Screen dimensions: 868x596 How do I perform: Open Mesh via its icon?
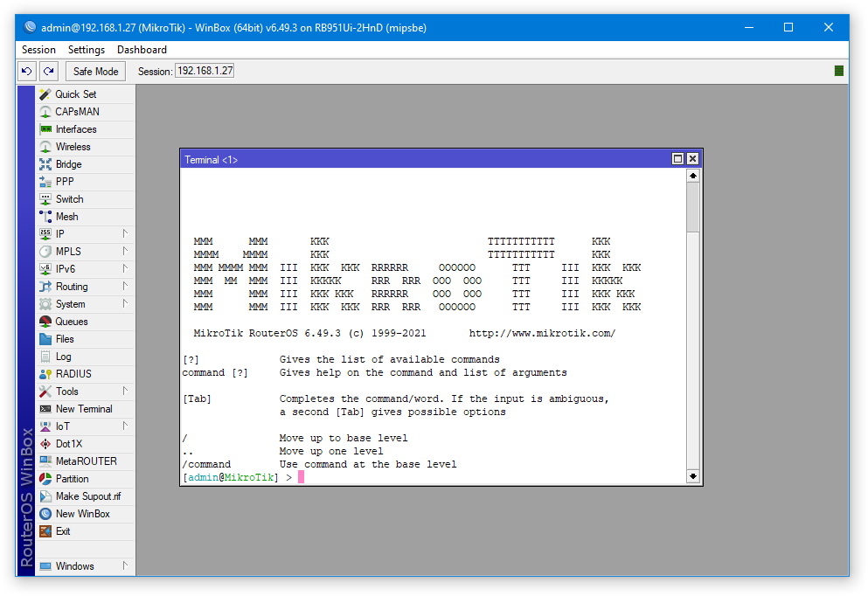point(45,217)
